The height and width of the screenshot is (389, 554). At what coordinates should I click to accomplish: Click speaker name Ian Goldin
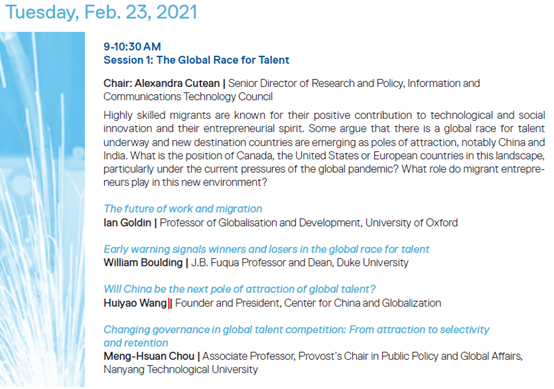(x=127, y=223)
